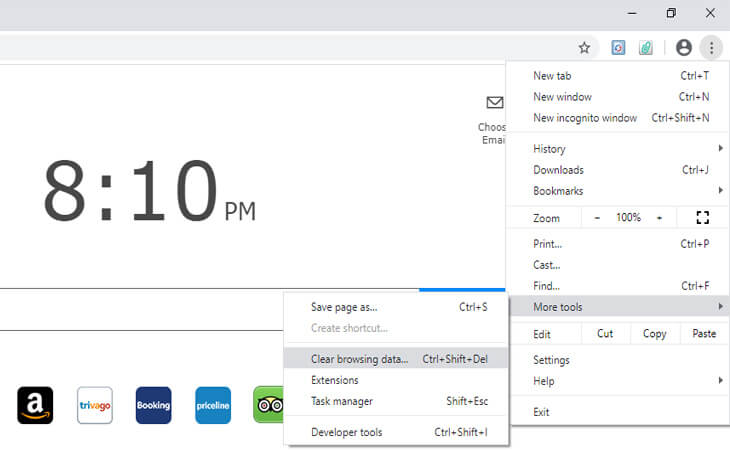Click the bookmark star icon
The height and width of the screenshot is (450, 730).
[x=585, y=48]
